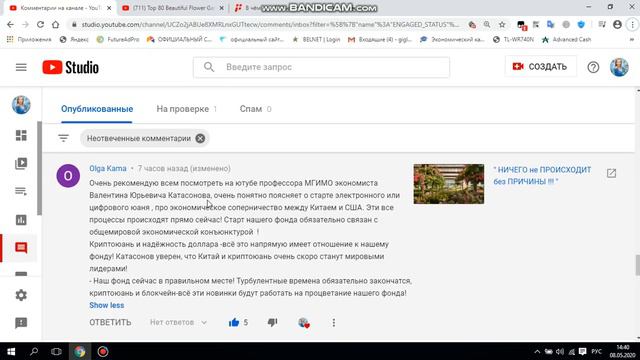This screenshot has height=360, width=640.
Task: Click the Olga Kama avatar circle
Action: click(68, 176)
